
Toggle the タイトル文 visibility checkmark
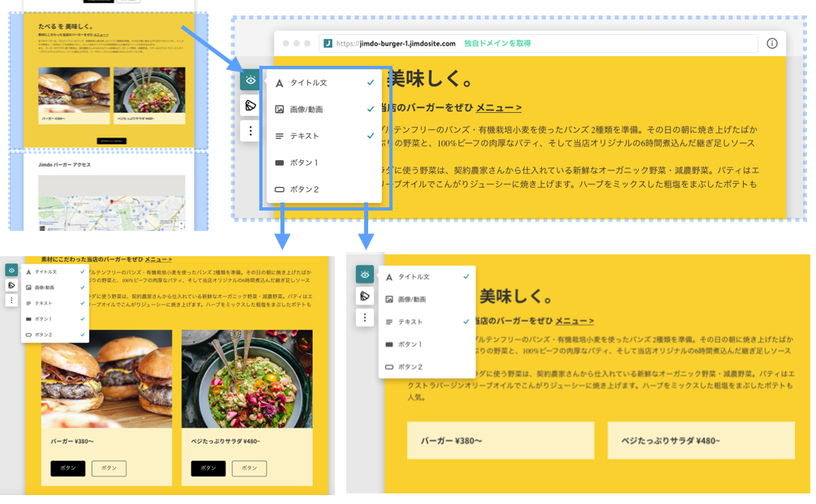(x=370, y=83)
